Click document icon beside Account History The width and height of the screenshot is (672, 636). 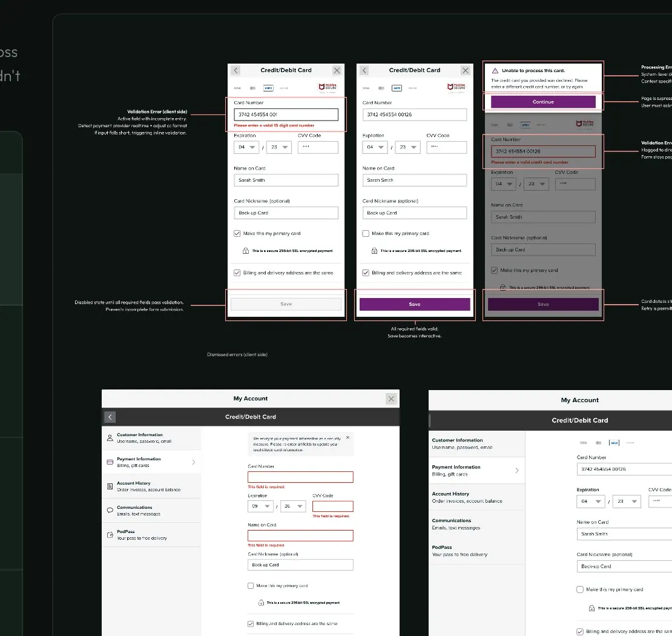(x=110, y=486)
